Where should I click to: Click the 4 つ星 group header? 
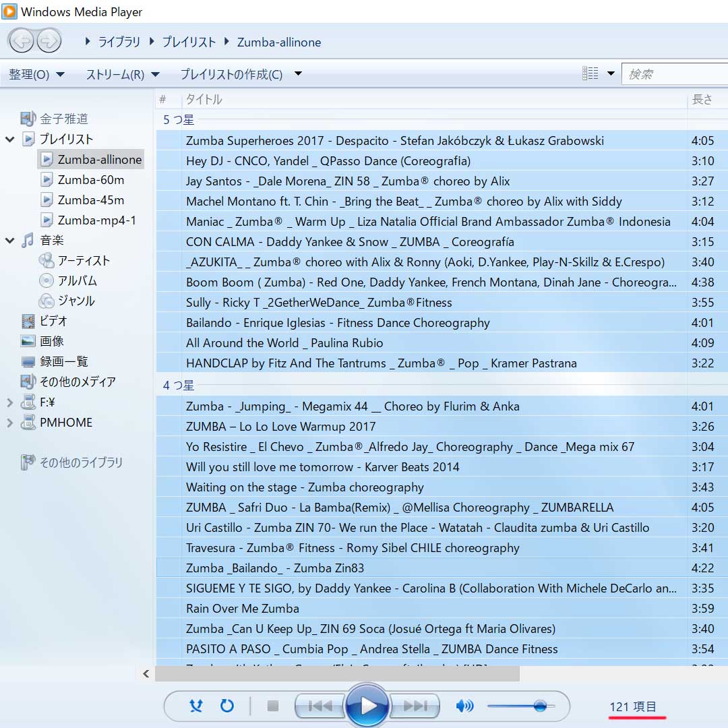[179, 386]
